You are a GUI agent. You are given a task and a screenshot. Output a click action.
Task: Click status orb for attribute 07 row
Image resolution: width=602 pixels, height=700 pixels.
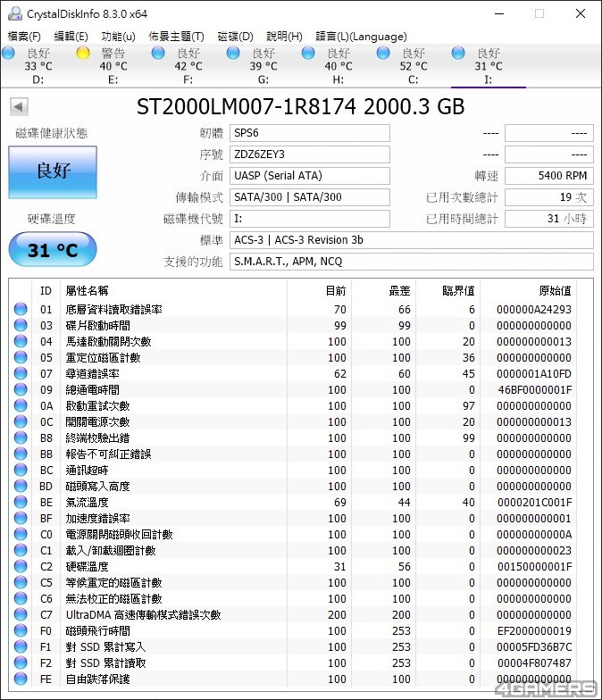tap(21, 373)
